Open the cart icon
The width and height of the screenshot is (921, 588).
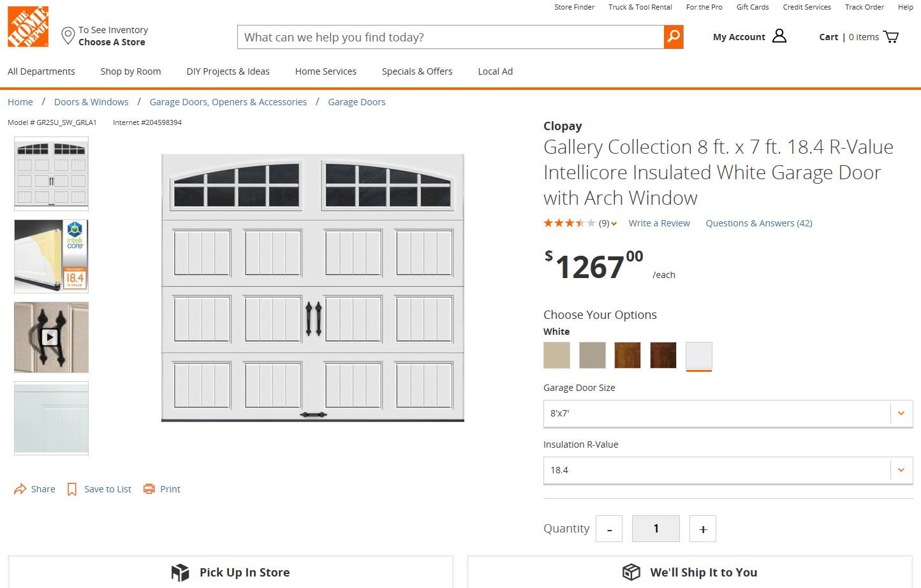click(x=890, y=37)
